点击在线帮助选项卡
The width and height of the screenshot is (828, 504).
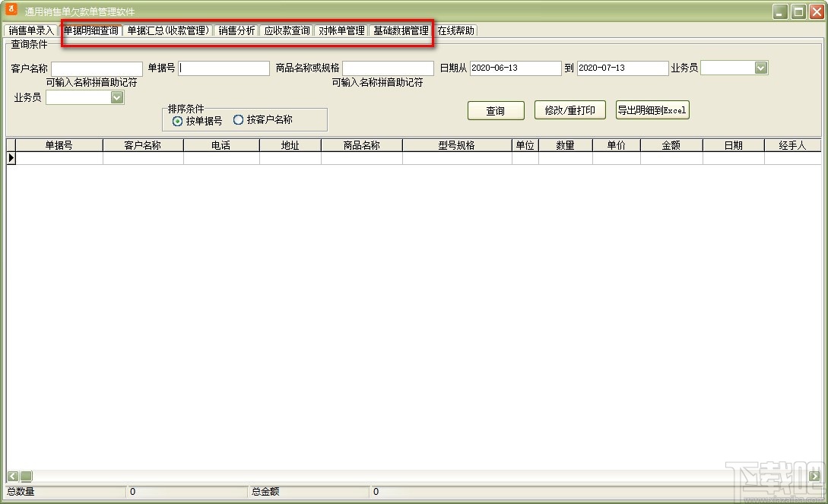coord(455,31)
